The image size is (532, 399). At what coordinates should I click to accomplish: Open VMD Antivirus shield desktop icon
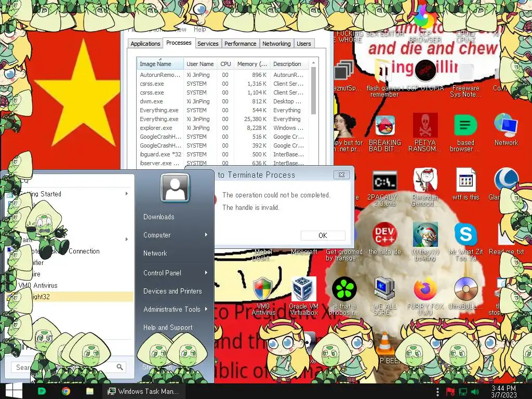(263, 289)
